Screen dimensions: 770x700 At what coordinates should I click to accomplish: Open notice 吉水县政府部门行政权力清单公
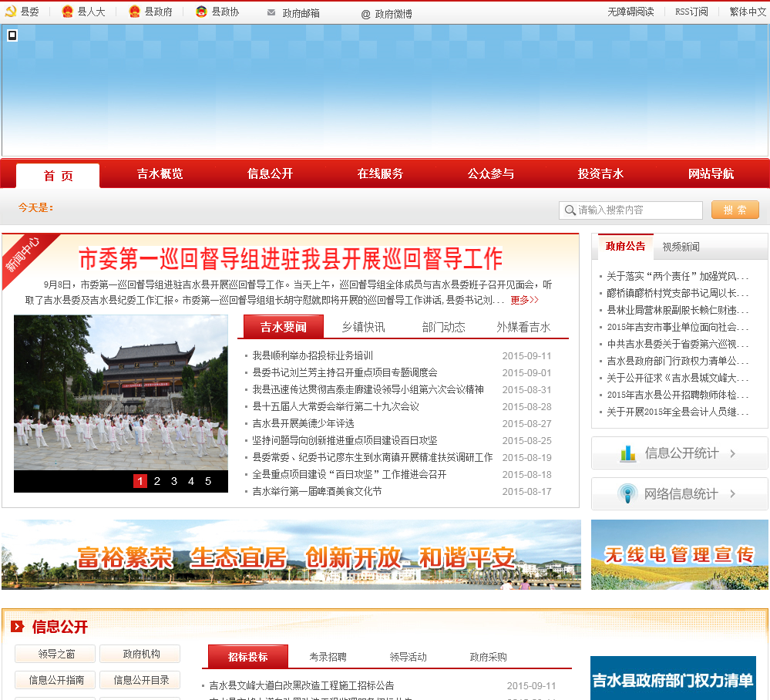(678, 361)
